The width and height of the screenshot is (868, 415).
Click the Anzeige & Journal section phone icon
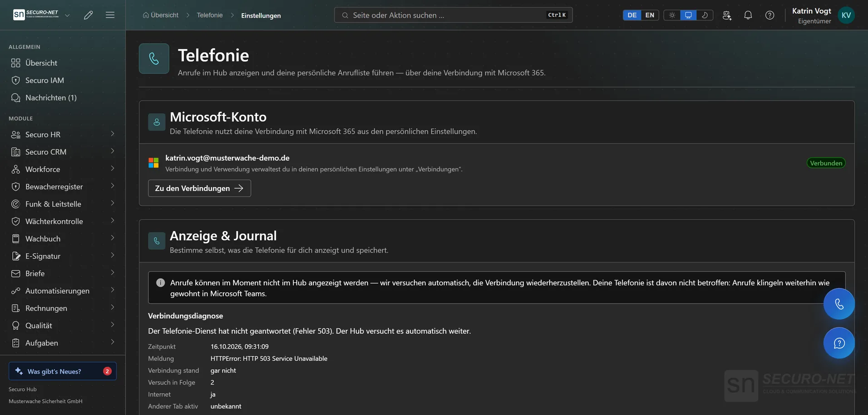pos(157,241)
